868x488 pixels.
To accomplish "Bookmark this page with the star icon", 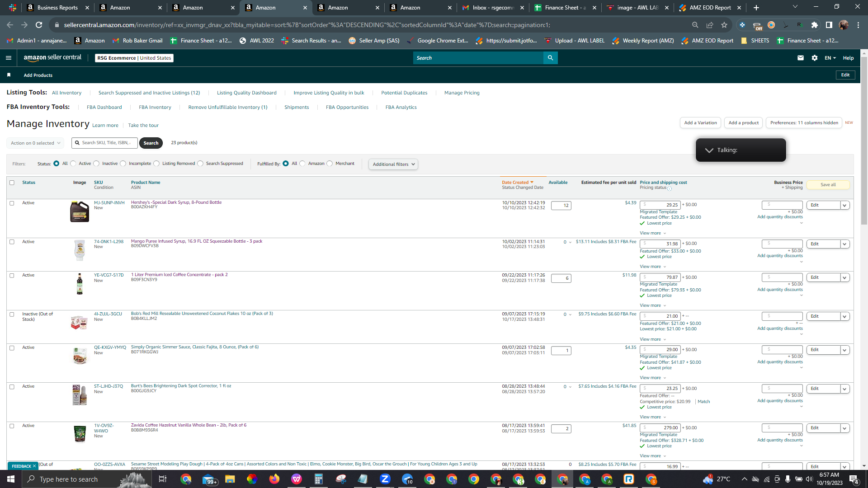I will [724, 25].
